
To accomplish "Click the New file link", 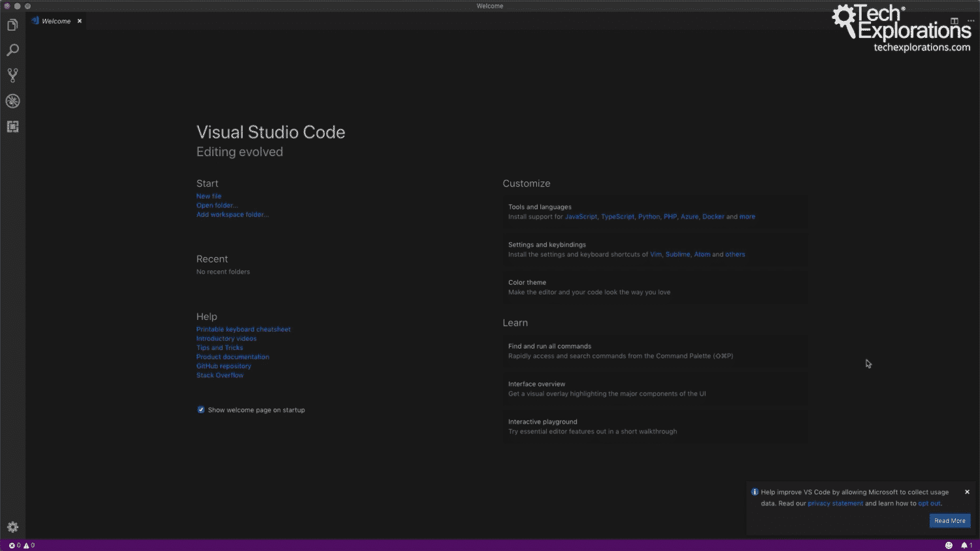I will [x=209, y=196].
